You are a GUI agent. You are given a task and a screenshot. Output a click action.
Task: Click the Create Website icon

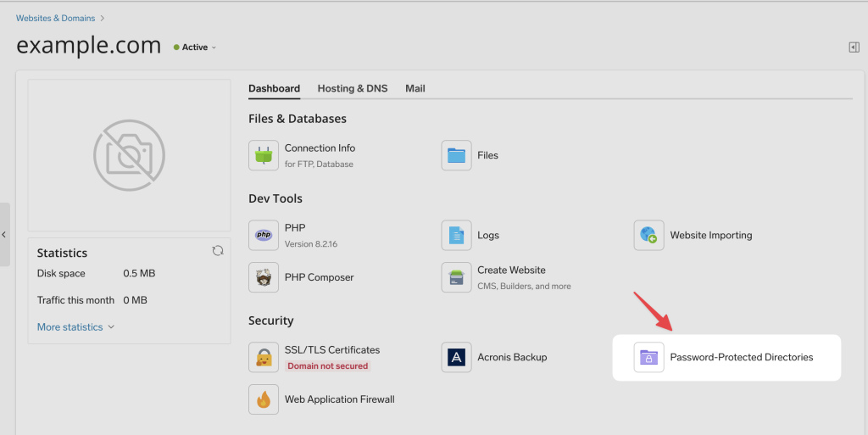point(456,277)
